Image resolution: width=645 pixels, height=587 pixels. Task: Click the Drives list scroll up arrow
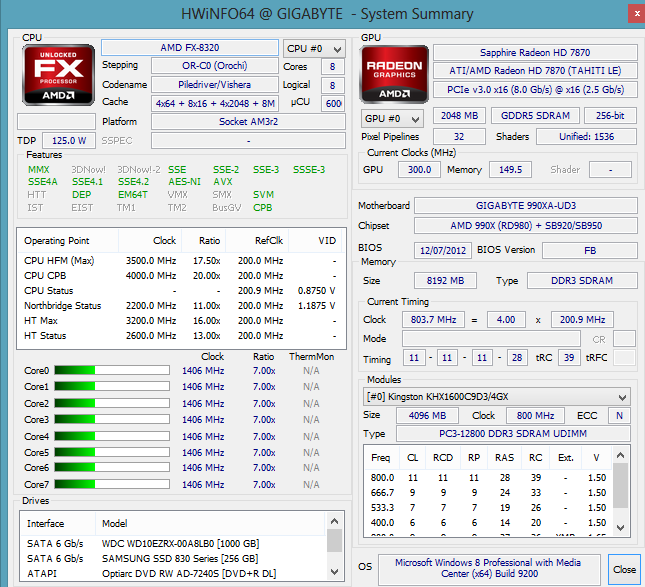coord(334,522)
